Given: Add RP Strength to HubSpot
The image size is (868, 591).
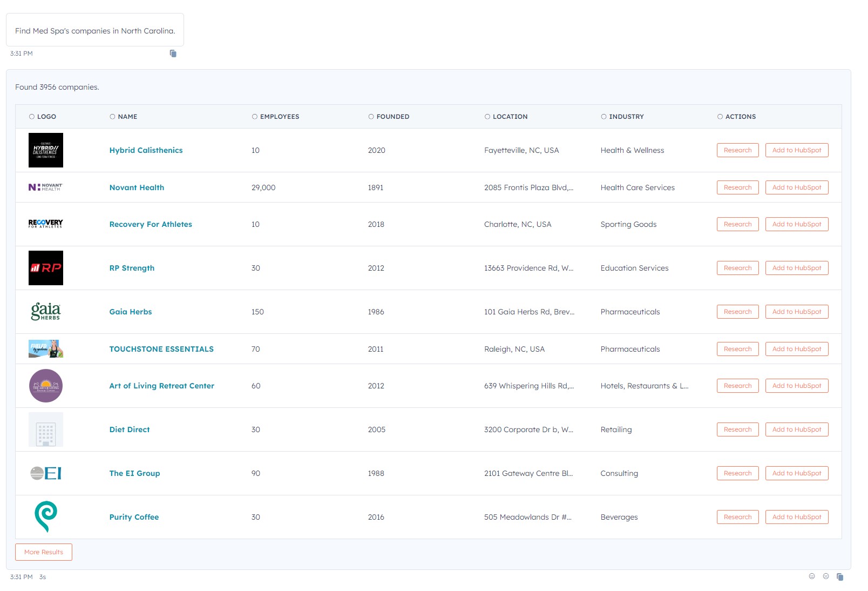Looking at the screenshot, I should click(797, 268).
